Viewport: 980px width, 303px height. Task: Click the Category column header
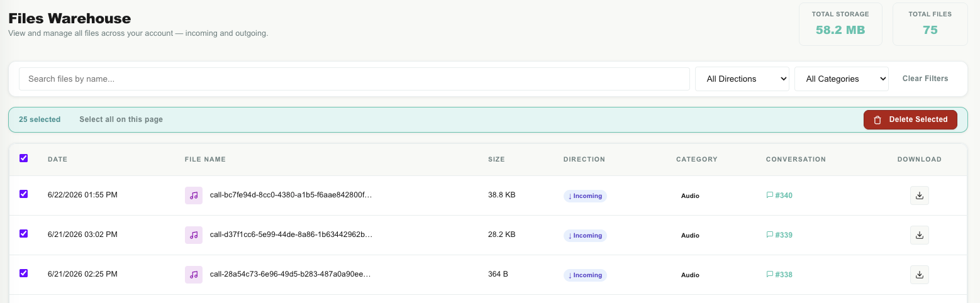click(697, 160)
